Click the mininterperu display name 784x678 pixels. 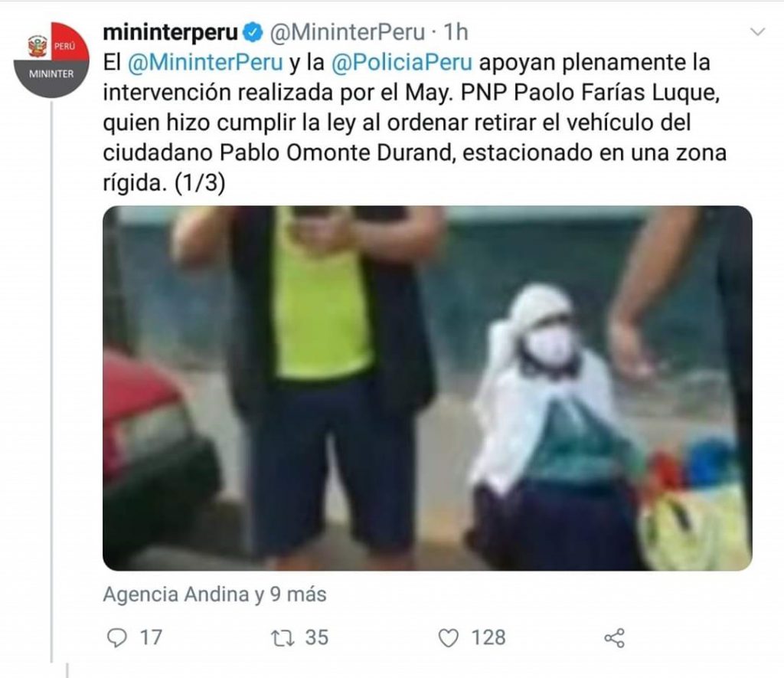click(171, 32)
